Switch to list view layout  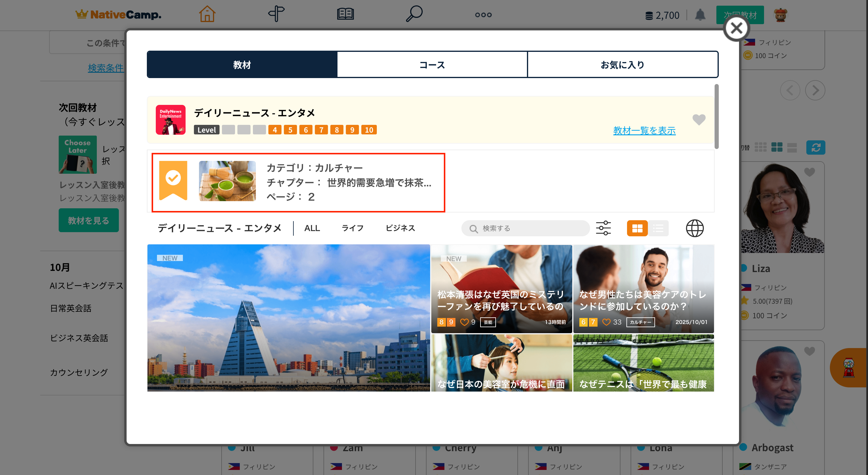(658, 228)
